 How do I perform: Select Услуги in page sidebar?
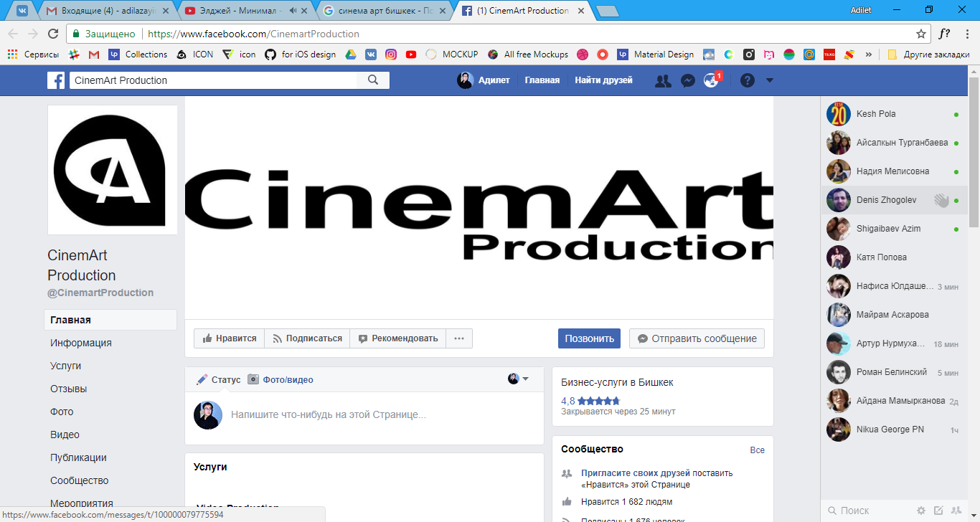click(x=66, y=366)
